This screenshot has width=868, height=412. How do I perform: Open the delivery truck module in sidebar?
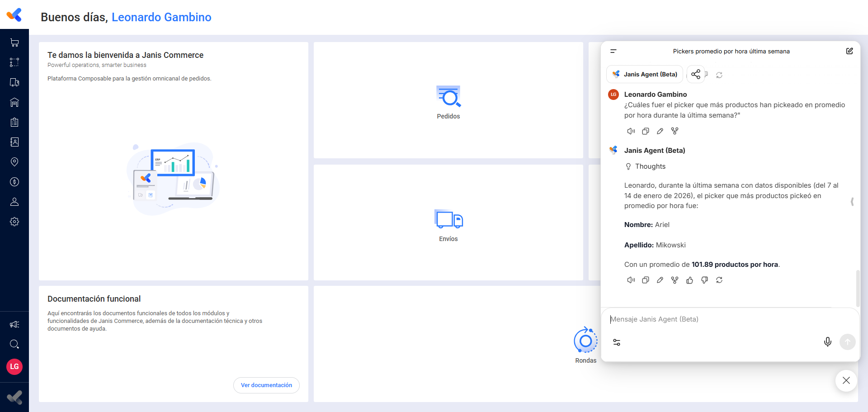click(x=14, y=82)
